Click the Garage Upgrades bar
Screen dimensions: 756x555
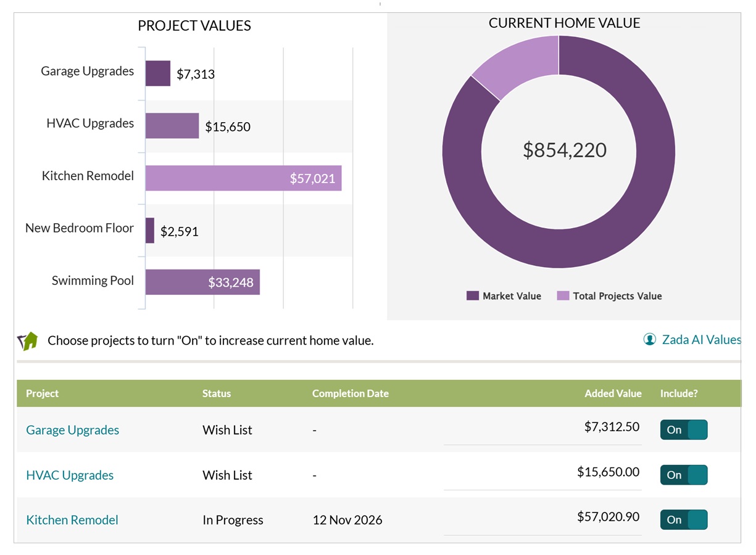pos(157,73)
